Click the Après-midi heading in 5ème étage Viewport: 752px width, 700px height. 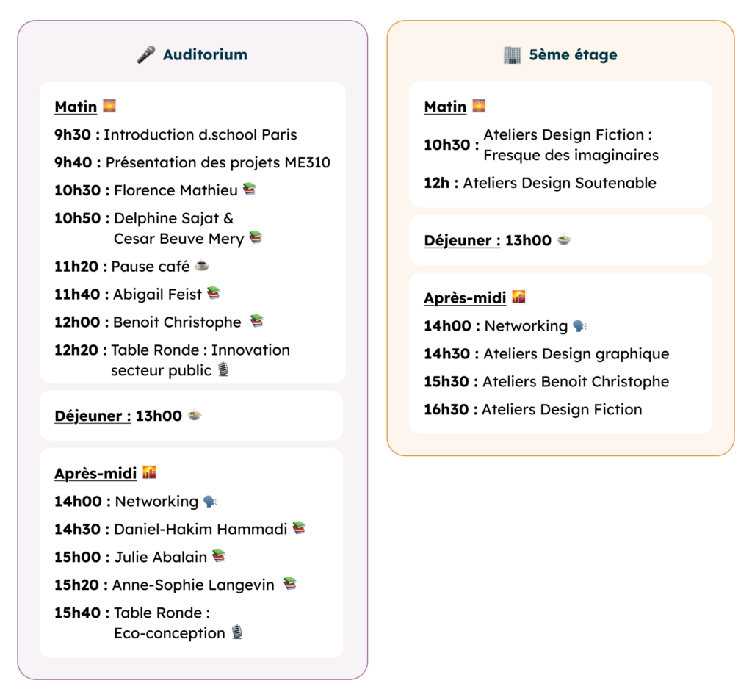click(x=465, y=297)
